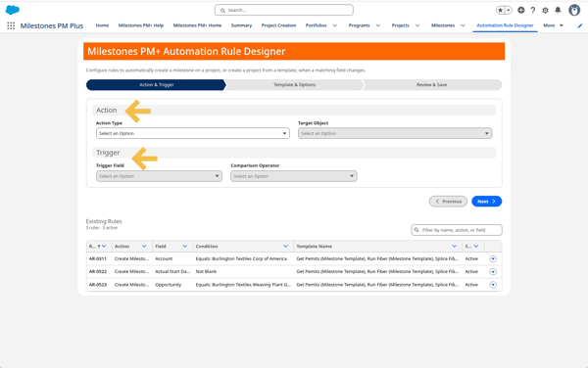Select the AR-0523 rule cell
Viewport: 588px width, 368px height.
98,285
